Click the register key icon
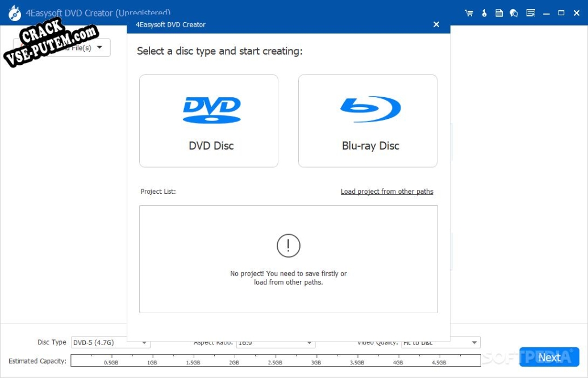 (x=484, y=13)
